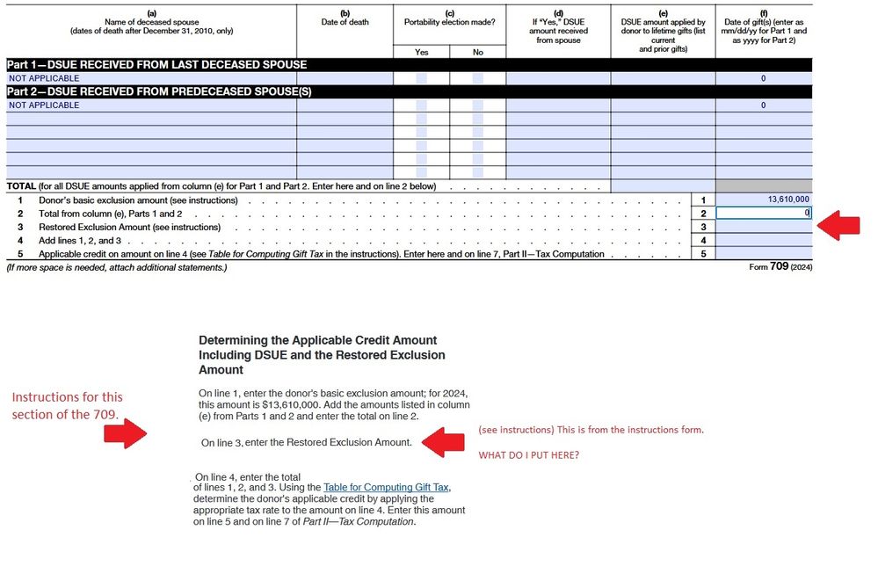Image resolution: width=878 pixels, height=588 pixels.
Task: Click Part 1 deceased spouse name field
Action: [x=151, y=78]
